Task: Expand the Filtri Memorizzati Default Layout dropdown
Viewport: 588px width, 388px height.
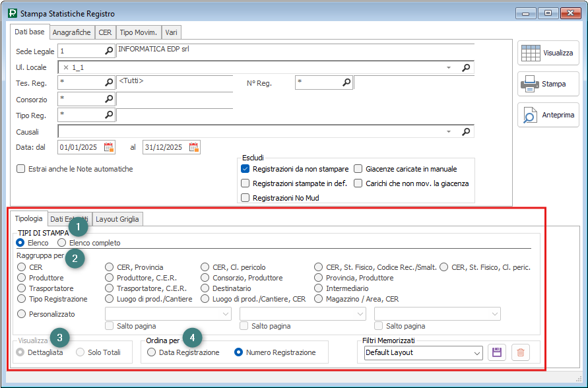Action: [x=477, y=353]
